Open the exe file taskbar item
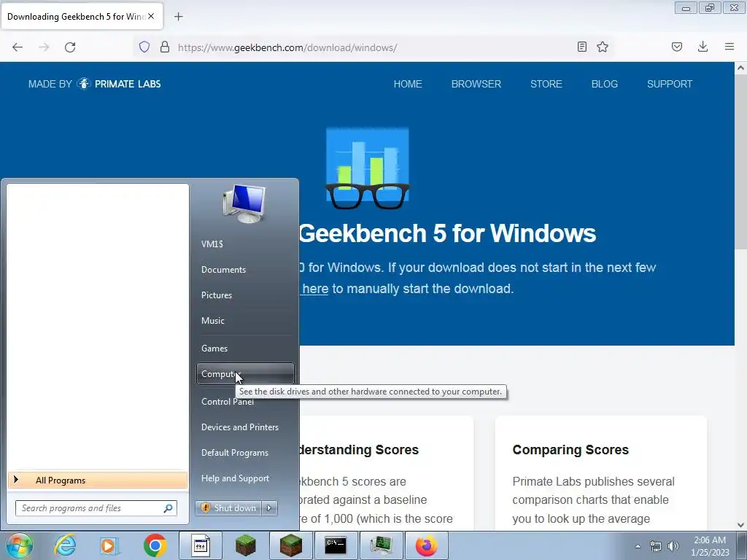The image size is (747, 560). pyautogui.click(x=201, y=545)
